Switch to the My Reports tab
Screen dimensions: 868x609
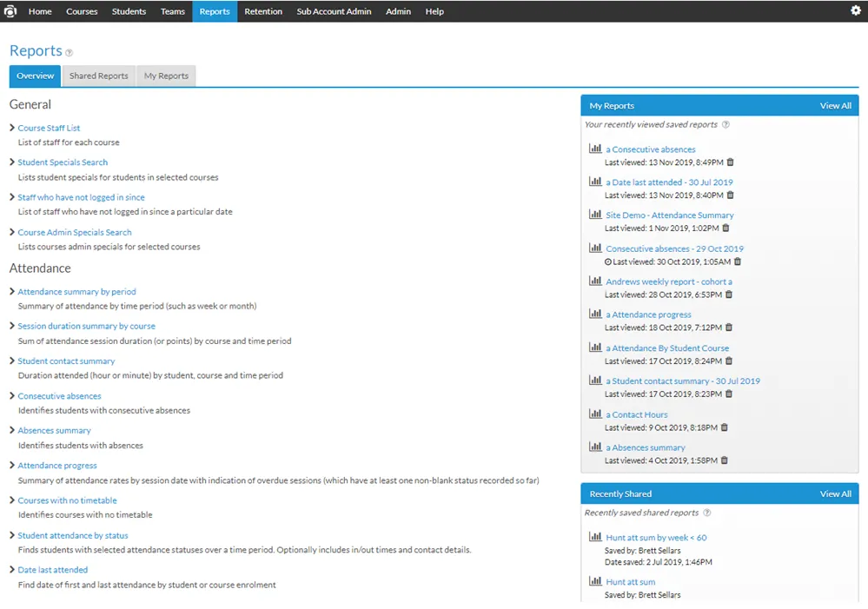(x=166, y=76)
